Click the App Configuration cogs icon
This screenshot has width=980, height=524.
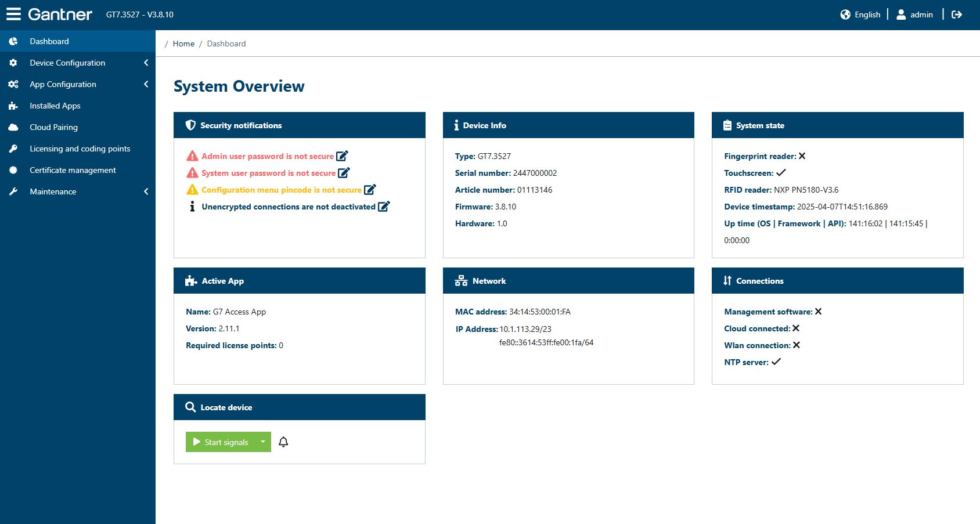13,84
